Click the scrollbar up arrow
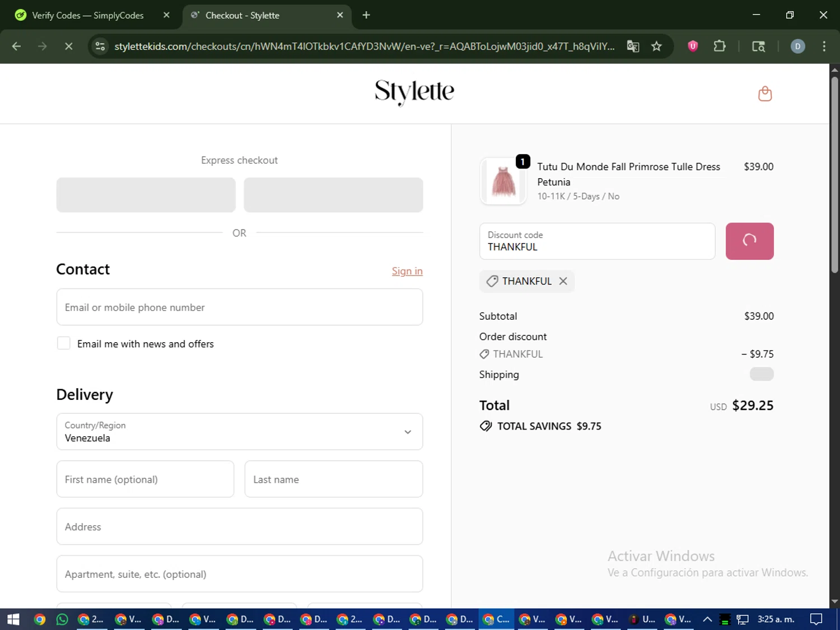The height and width of the screenshot is (630, 840). pos(834,70)
